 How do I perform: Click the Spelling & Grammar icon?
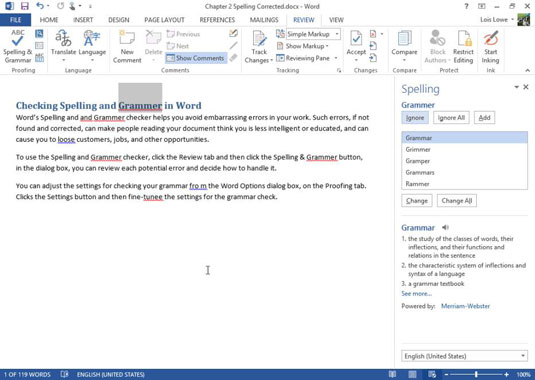(17, 46)
